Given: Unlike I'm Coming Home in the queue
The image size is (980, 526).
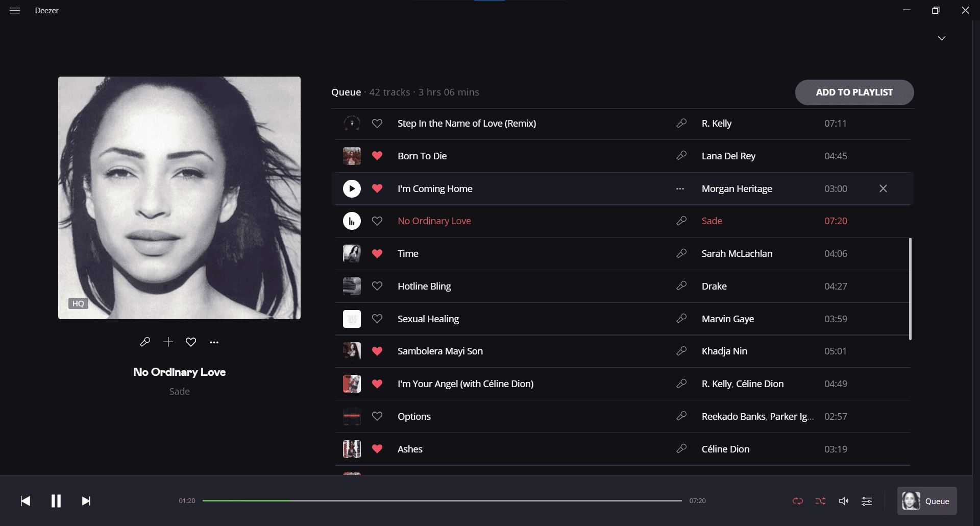Looking at the screenshot, I should coord(377,188).
